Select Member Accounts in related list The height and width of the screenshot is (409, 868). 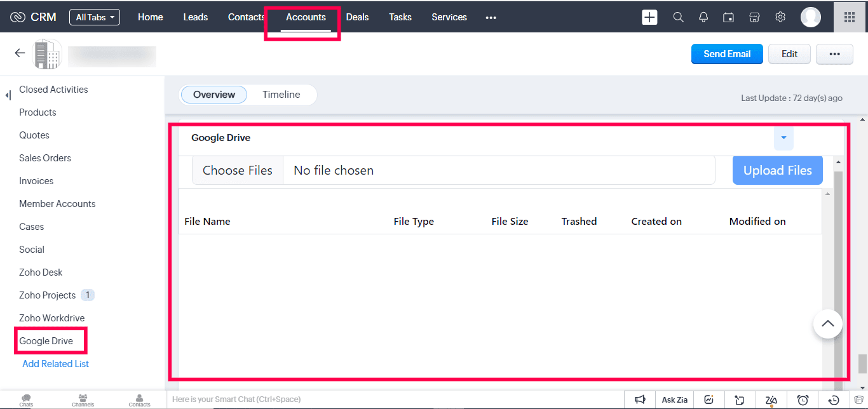point(57,204)
